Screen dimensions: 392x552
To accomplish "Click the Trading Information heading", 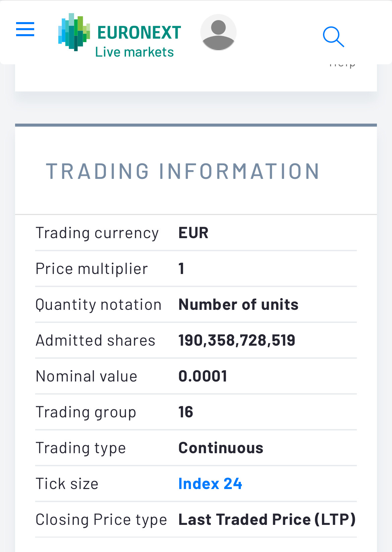I will pos(183,171).
